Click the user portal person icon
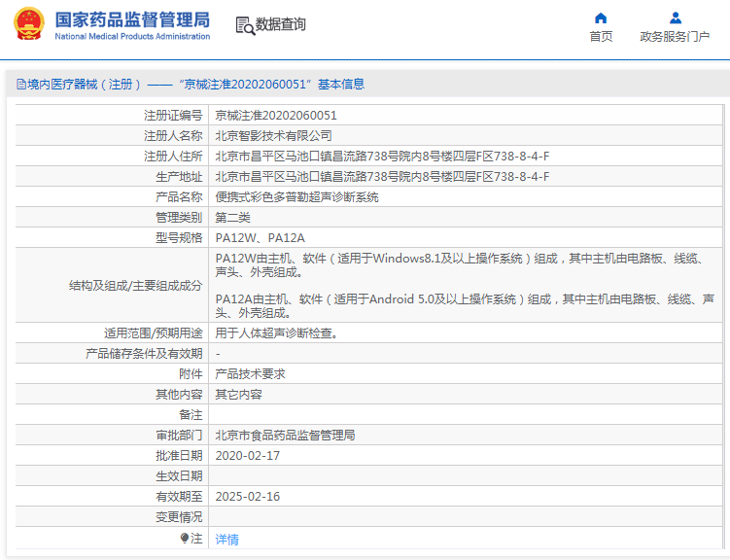 pyautogui.click(x=675, y=18)
